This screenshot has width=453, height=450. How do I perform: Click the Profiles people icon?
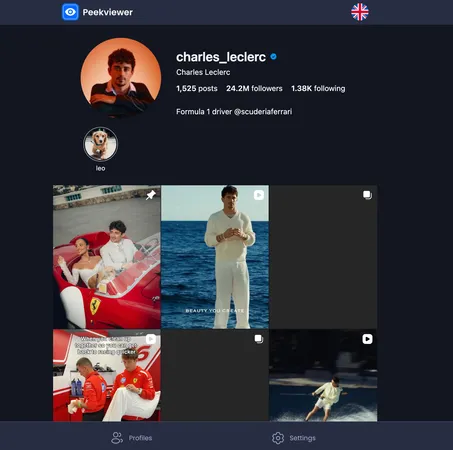pyautogui.click(x=117, y=438)
